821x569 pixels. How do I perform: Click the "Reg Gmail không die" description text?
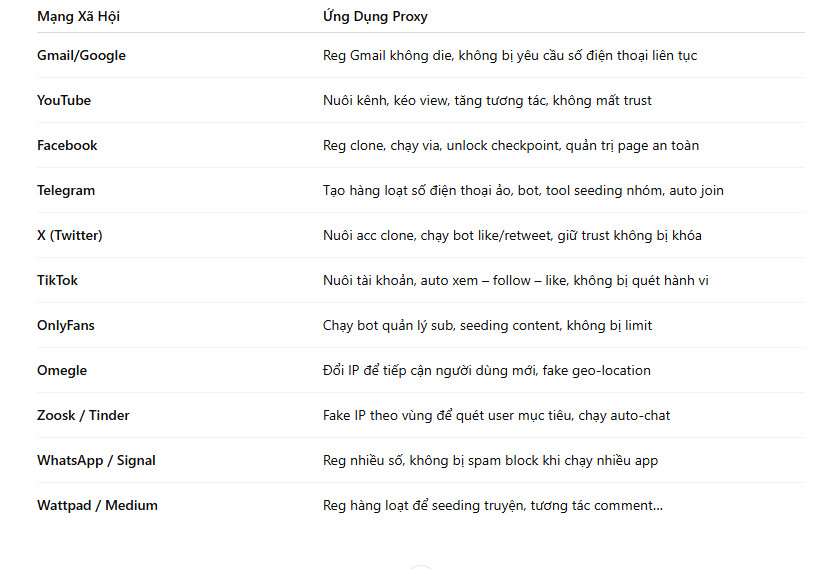tap(510, 55)
